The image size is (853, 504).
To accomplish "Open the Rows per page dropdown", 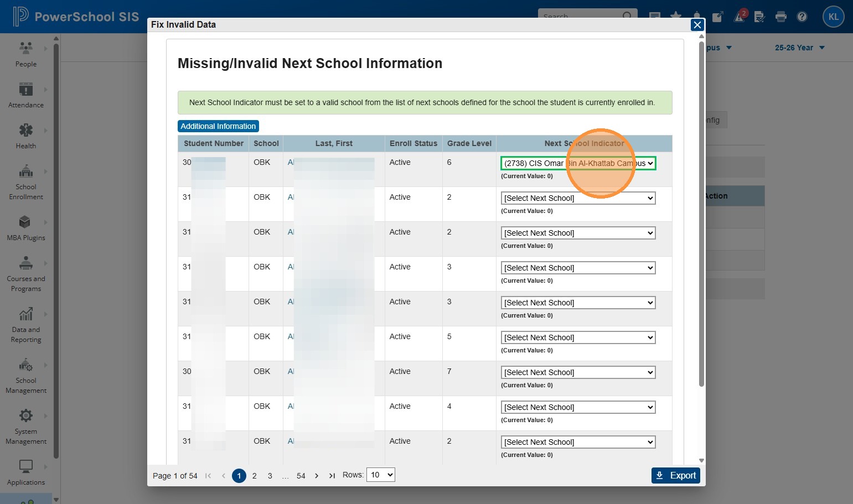I will [x=381, y=475].
